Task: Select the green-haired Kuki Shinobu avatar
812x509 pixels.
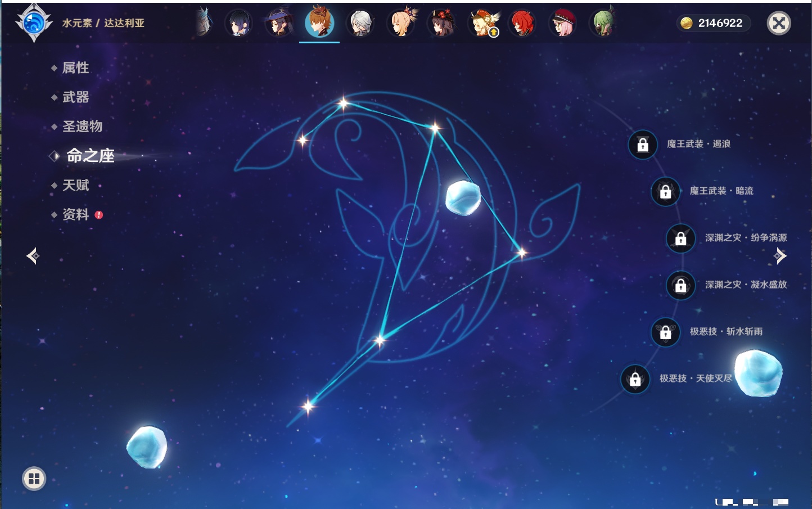Action: (603, 24)
